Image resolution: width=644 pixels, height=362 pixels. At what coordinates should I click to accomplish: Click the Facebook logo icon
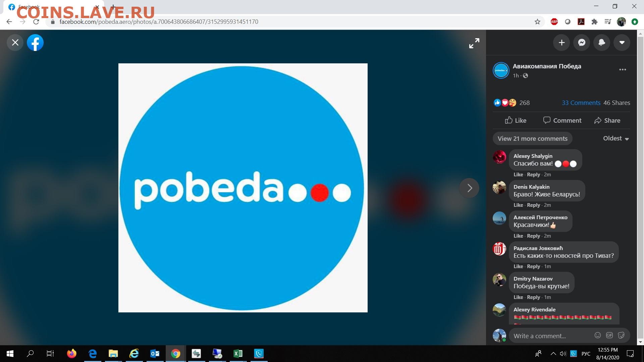pos(35,43)
